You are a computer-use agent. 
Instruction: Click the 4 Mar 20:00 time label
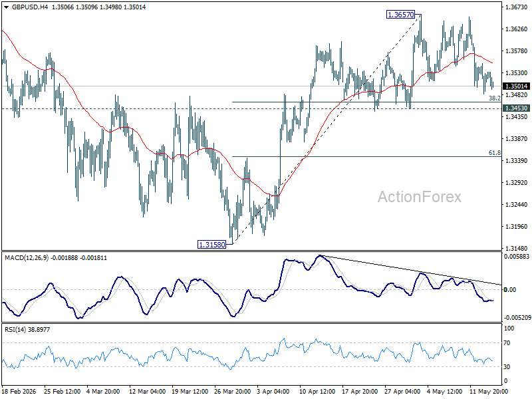[x=103, y=391]
